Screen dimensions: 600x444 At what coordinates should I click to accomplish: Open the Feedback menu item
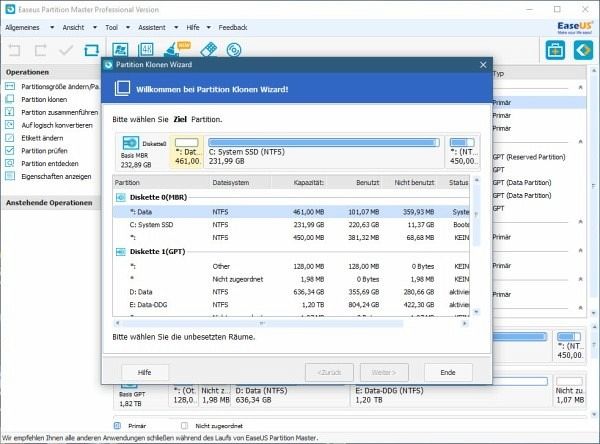[x=232, y=27]
